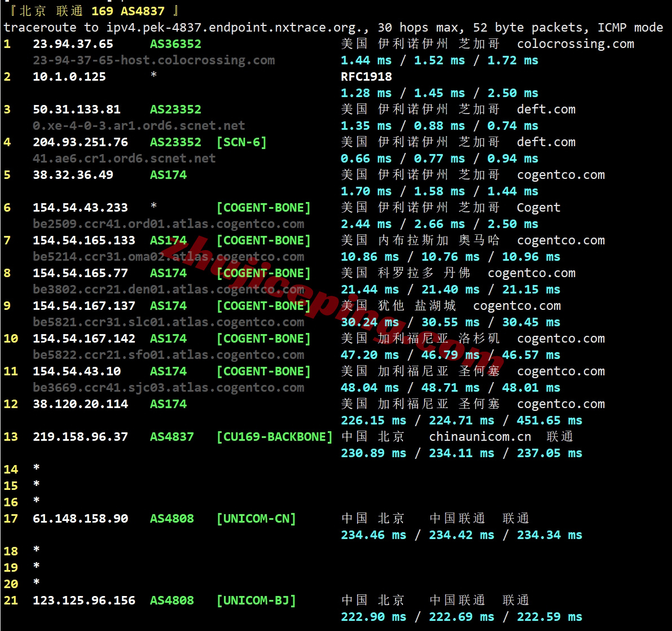
Task: Click the 'Cogent' owner name on hop 6
Action: (x=538, y=208)
